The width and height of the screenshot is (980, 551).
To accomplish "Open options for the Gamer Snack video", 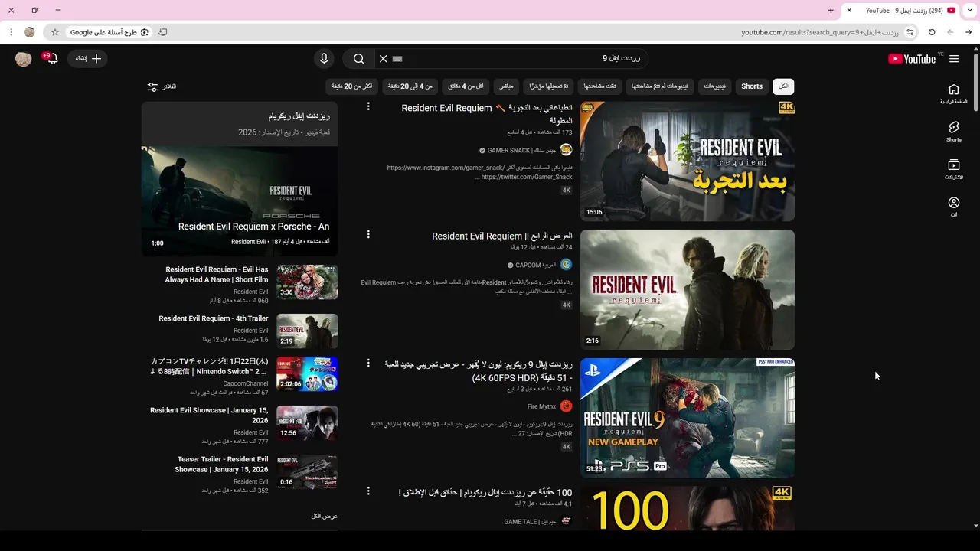I will pos(368,106).
